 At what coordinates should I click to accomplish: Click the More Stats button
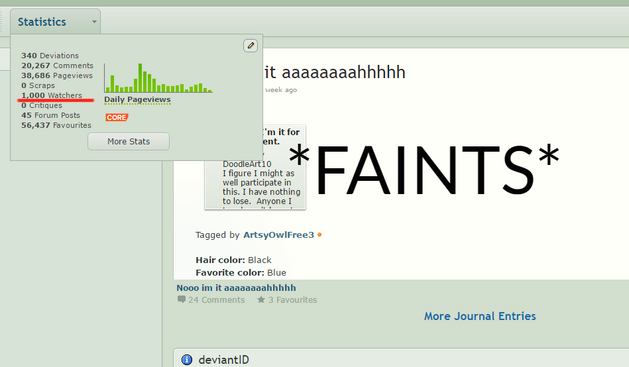pos(128,142)
